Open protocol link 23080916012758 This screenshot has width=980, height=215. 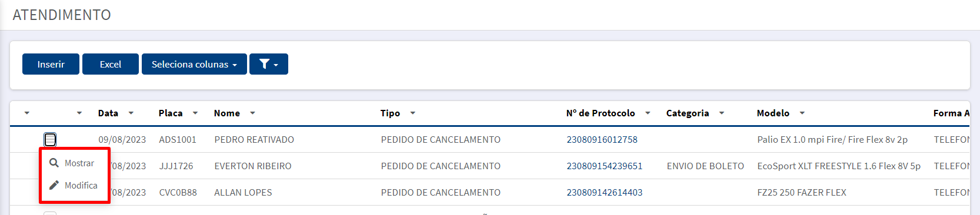[x=602, y=139]
